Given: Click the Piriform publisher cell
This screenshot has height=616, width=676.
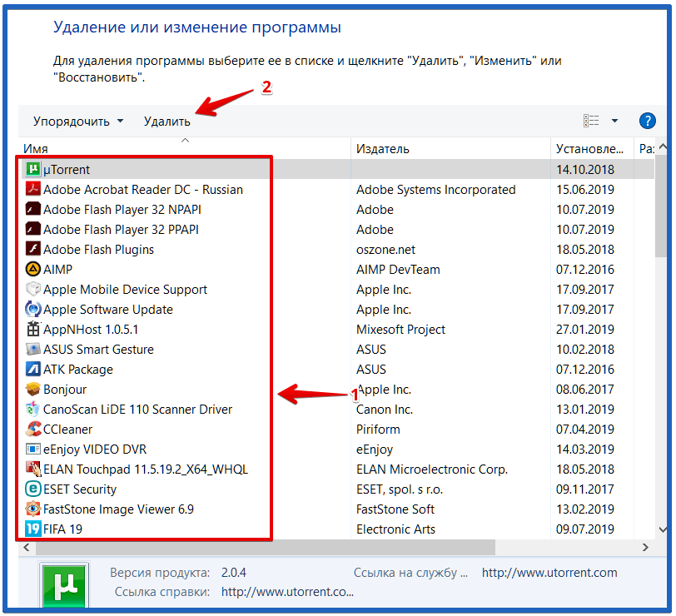Looking at the screenshot, I should point(378,430).
